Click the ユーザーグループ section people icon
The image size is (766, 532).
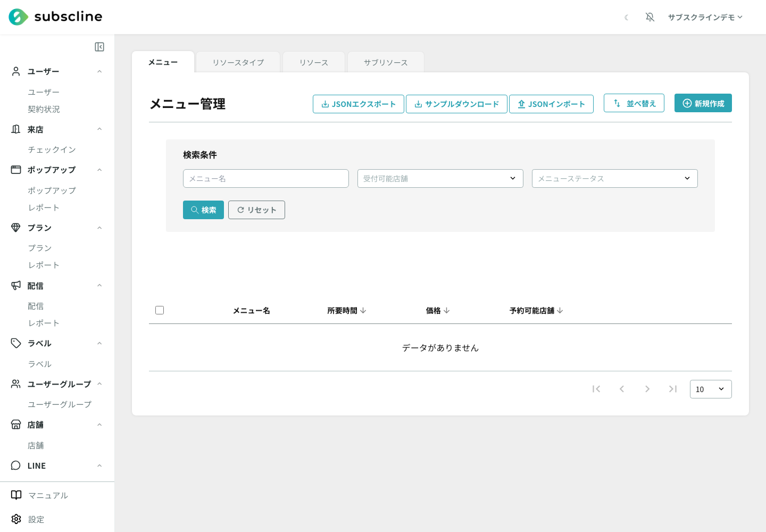16,384
